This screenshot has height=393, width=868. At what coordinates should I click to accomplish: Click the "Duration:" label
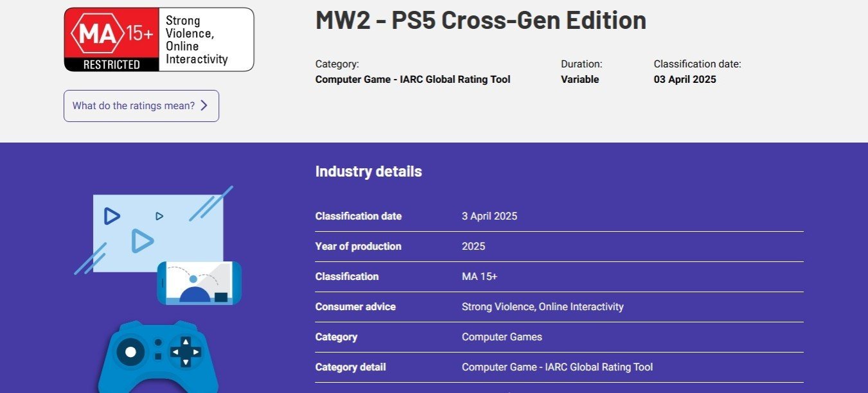pyautogui.click(x=581, y=64)
